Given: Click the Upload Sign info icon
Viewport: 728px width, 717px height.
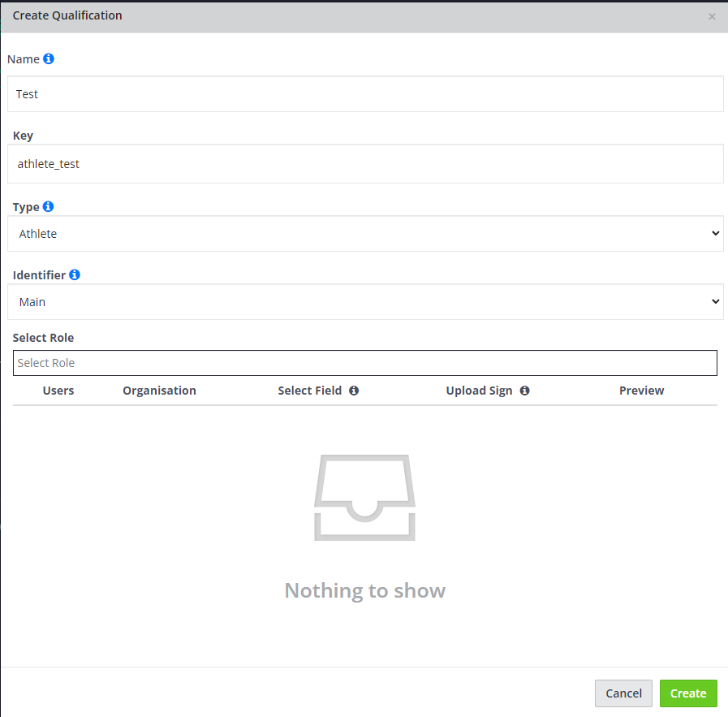Looking at the screenshot, I should point(524,391).
